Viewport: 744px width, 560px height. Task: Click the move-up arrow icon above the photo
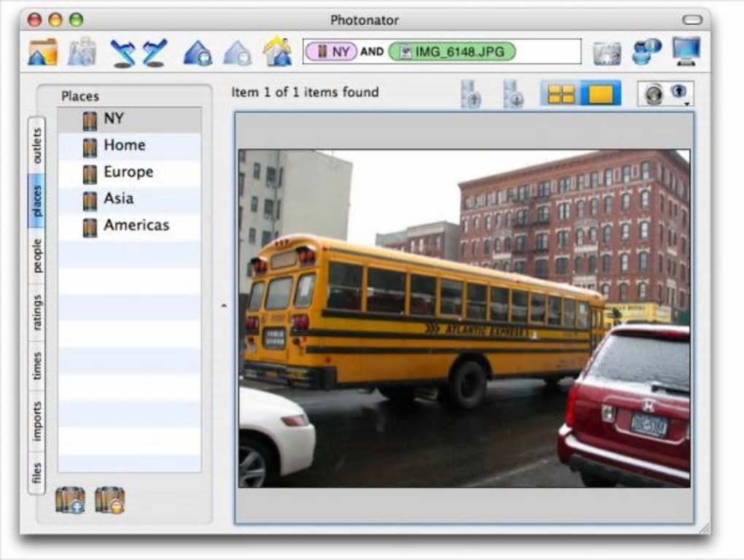pyautogui.click(x=470, y=94)
